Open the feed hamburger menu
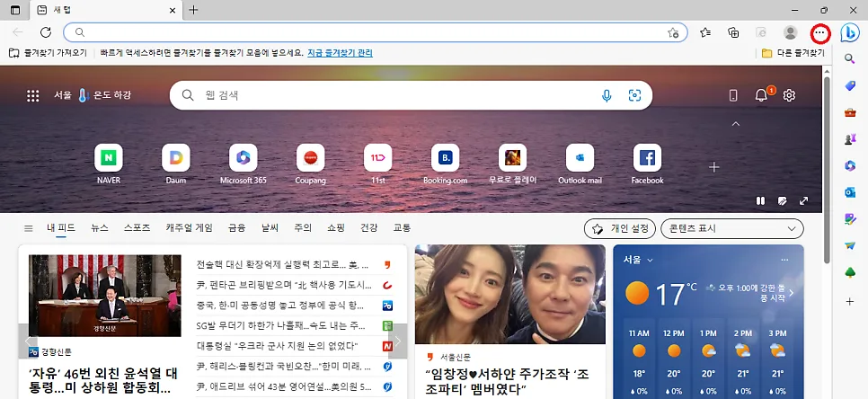This screenshot has height=399, width=868. coord(28,228)
